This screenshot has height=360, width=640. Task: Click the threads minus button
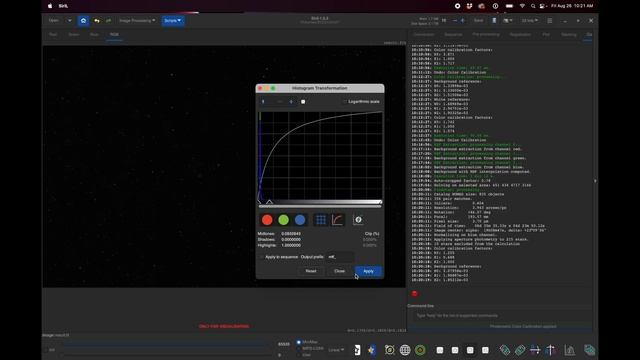(x=455, y=20)
